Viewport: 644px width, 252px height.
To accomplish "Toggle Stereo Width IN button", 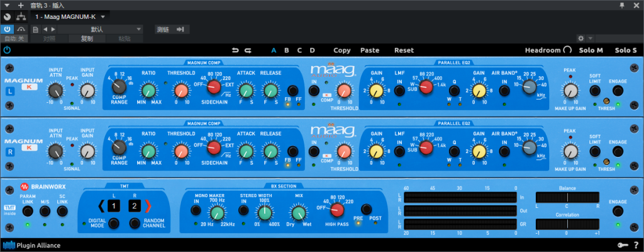I will [243, 210].
